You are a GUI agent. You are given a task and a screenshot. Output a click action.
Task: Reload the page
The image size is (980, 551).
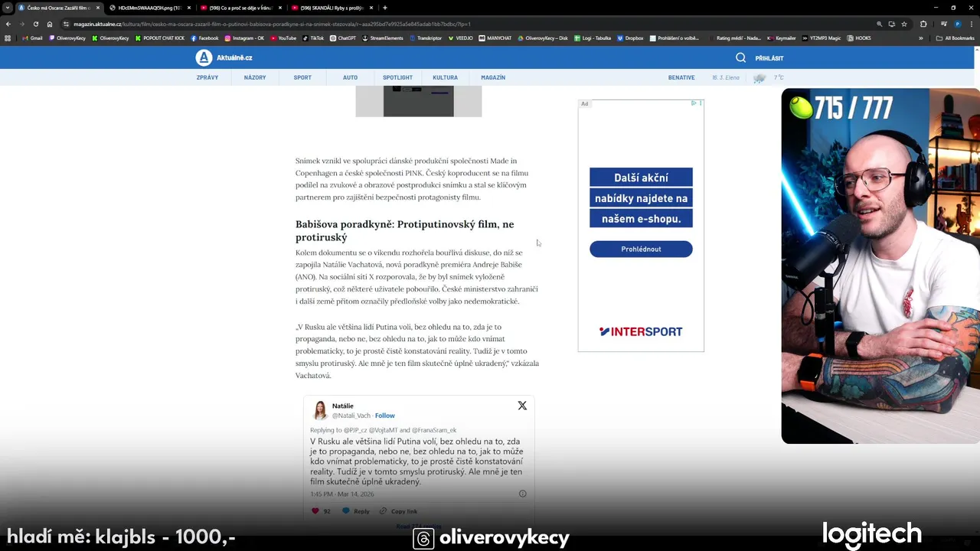(x=35, y=24)
